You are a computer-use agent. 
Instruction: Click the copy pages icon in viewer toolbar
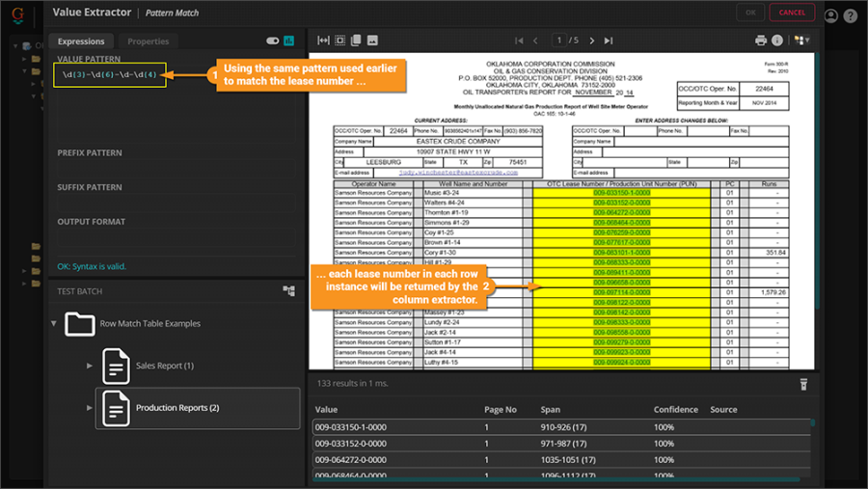pos(356,41)
